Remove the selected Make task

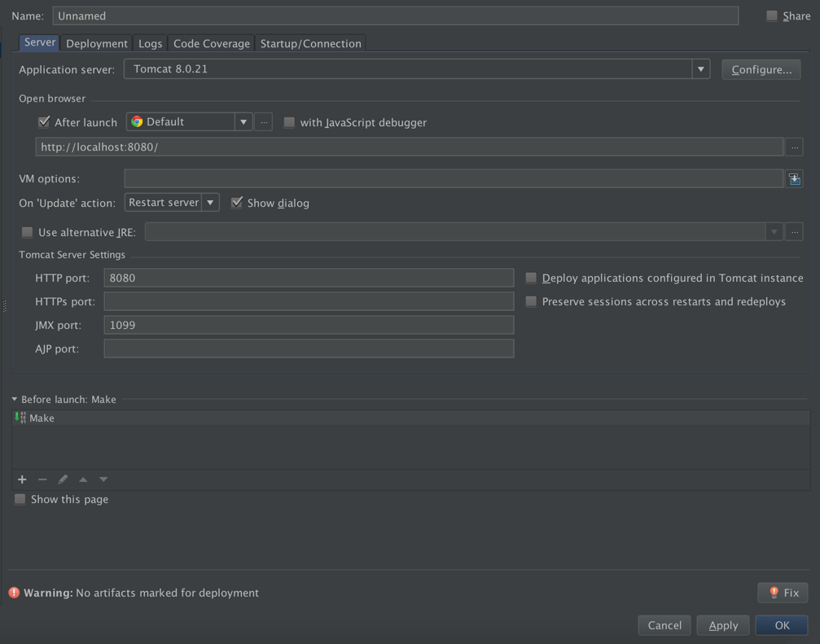(42, 480)
